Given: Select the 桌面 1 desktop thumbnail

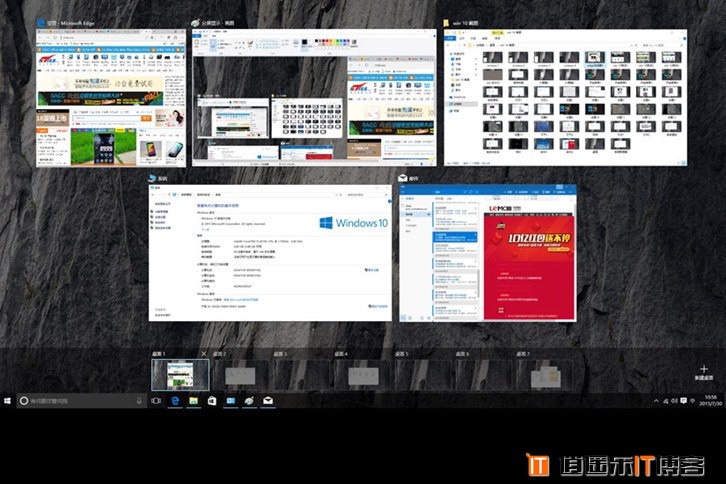Looking at the screenshot, I should pyautogui.click(x=180, y=375).
